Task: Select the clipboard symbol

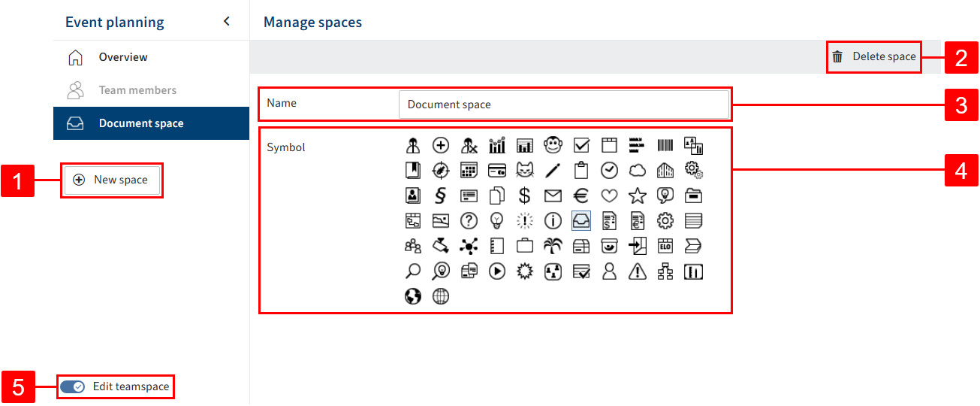Action: 581,171
